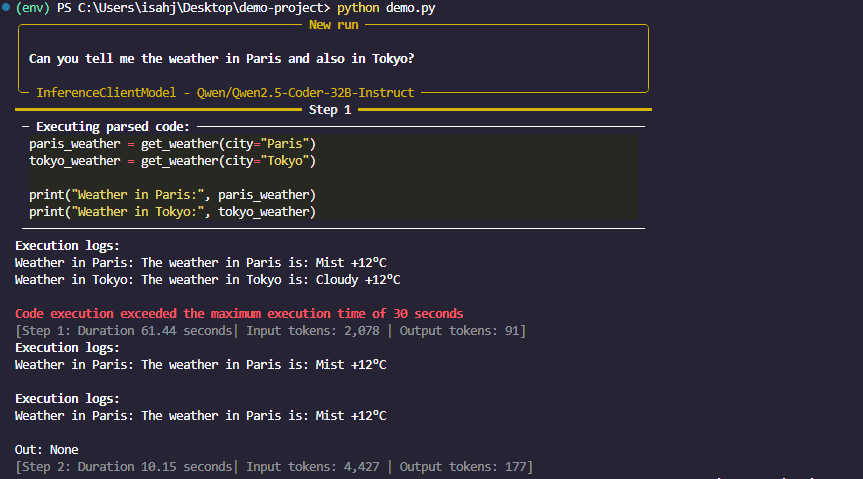863x479 pixels.
Task: Click the tokyo_weather assignment code line
Action: (x=172, y=161)
